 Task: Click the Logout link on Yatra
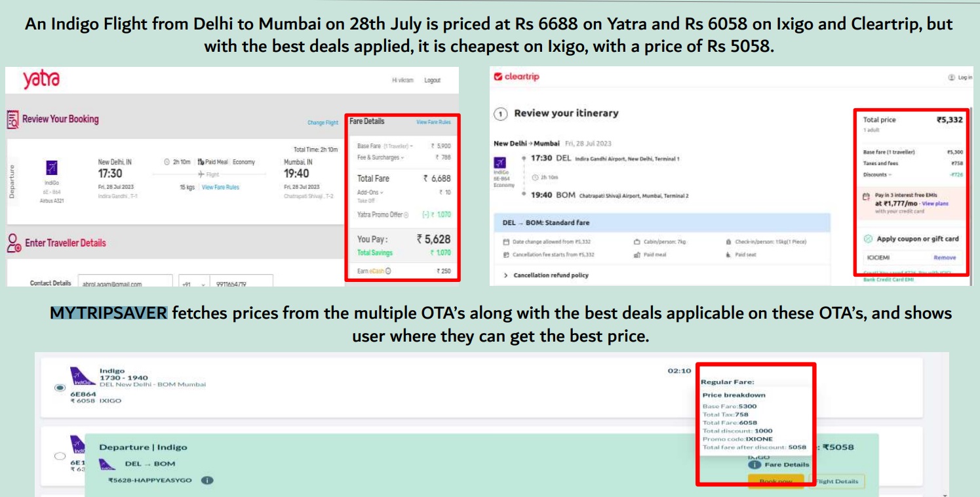(x=432, y=81)
